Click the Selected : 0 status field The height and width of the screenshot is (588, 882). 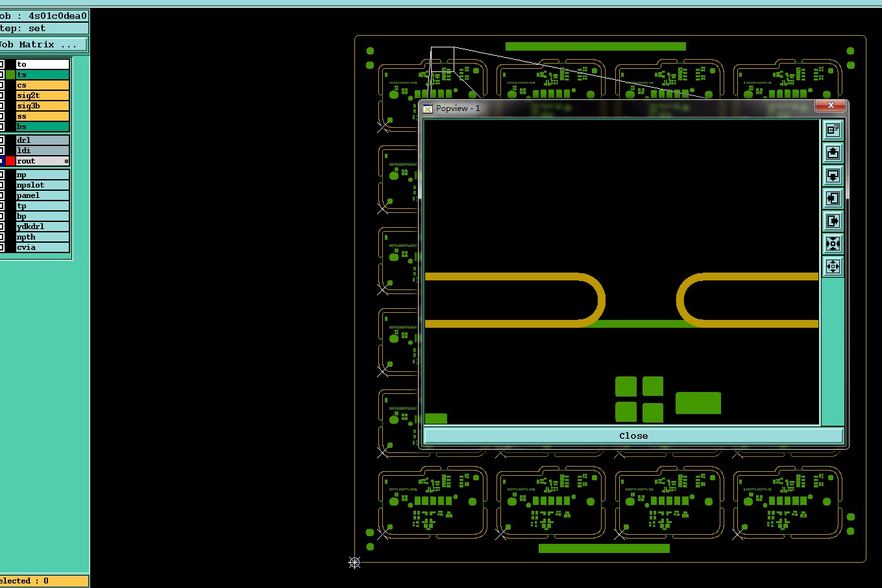tap(43, 581)
